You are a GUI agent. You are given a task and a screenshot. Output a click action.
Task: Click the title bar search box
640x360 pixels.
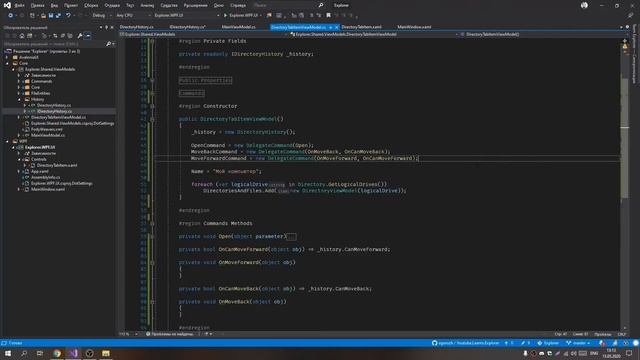(288, 5)
